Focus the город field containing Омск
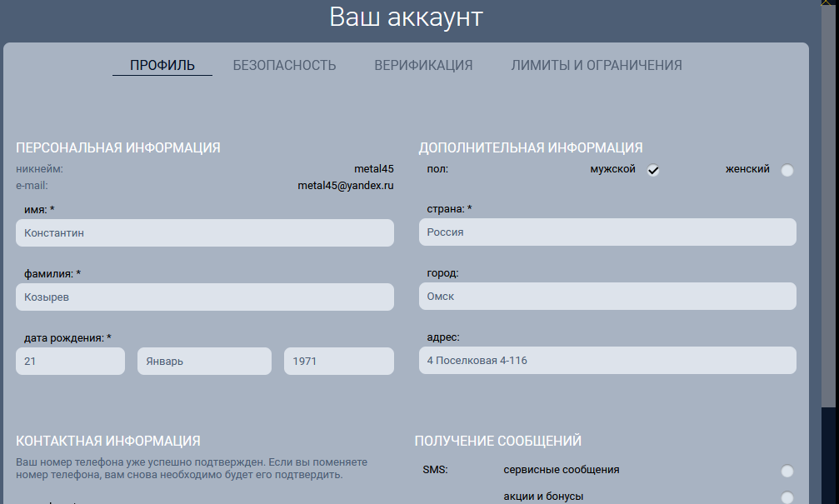 point(607,297)
